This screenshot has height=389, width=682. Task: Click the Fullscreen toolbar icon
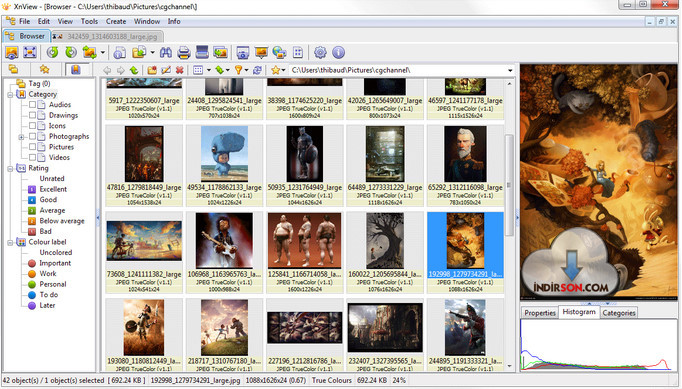[30, 53]
